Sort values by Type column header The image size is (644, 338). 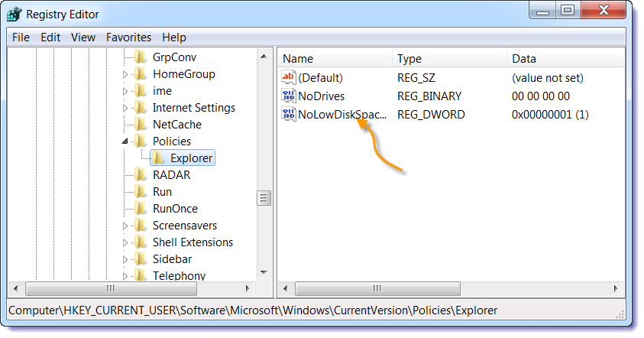click(449, 59)
